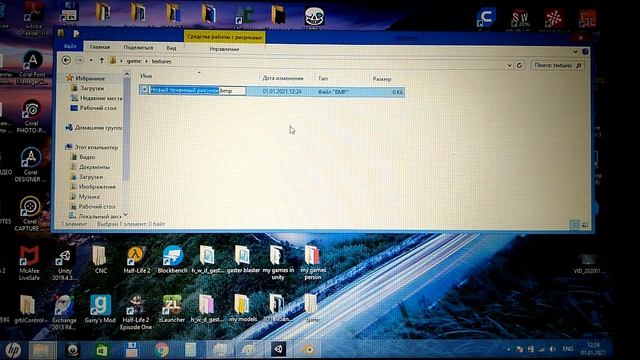Open recent locations dropdown arrow
640x360 pixels.
tap(91, 60)
